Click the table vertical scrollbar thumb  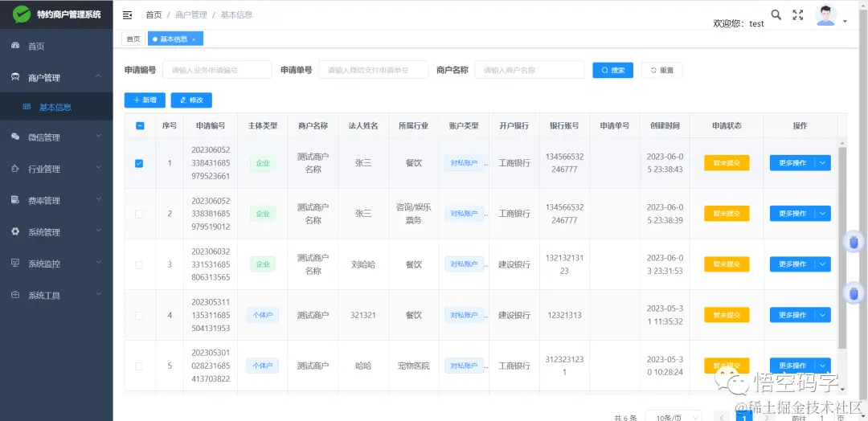(842, 247)
